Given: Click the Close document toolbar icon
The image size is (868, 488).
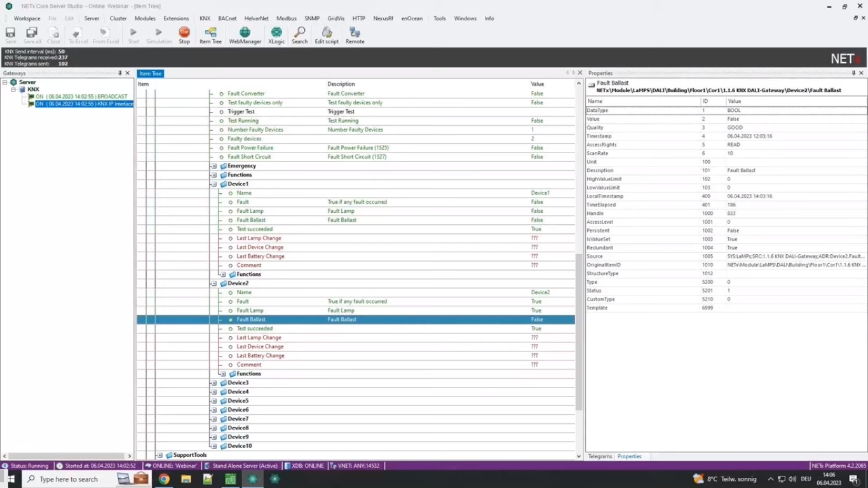Looking at the screenshot, I should [x=54, y=36].
